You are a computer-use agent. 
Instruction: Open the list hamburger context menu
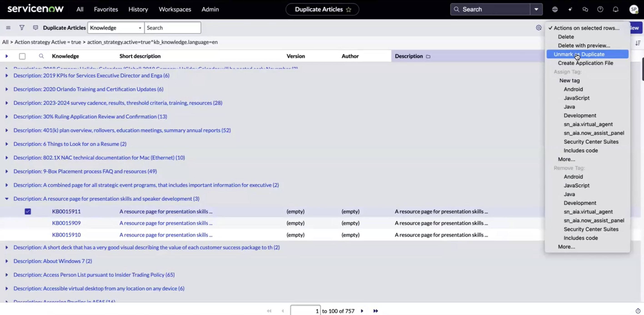click(8, 28)
